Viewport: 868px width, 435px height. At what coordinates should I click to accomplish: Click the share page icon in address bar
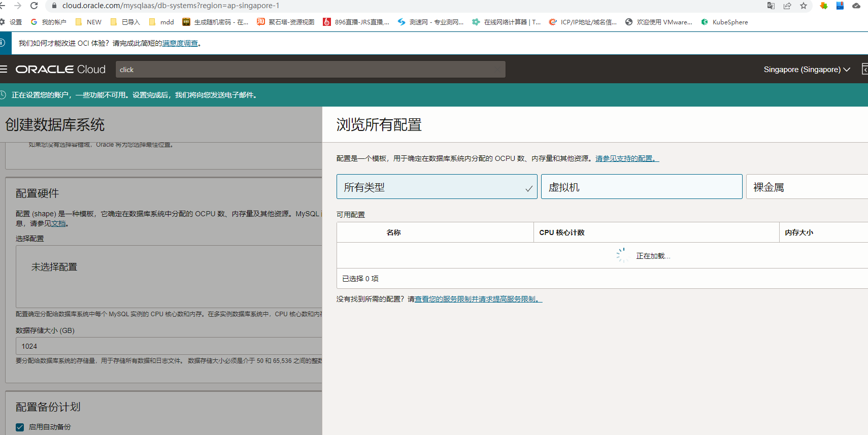click(787, 6)
